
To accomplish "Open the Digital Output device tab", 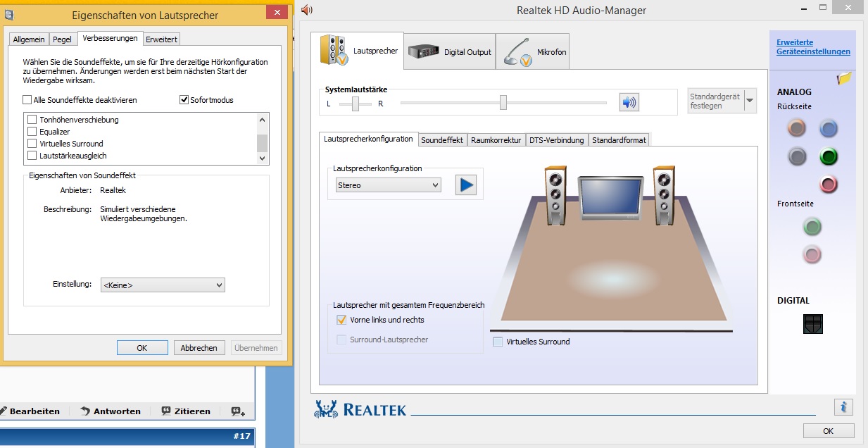I will click(x=450, y=52).
